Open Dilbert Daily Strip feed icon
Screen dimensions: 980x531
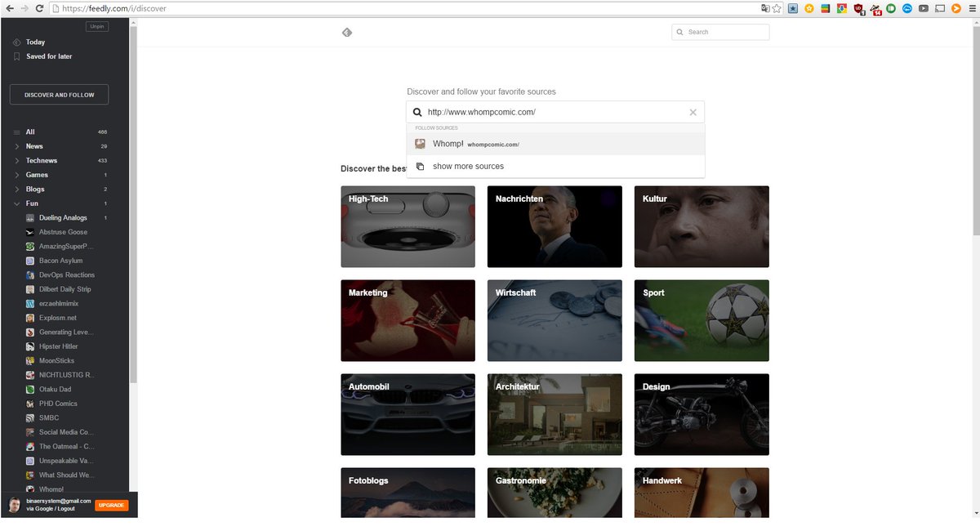coord(29,289)
